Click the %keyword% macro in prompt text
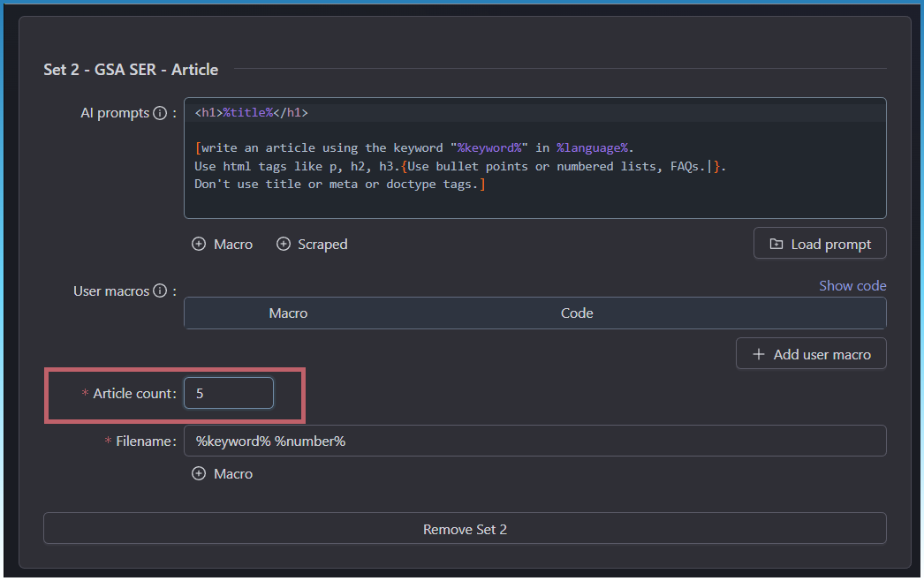The width and height of the screenshot is (924, 581). [489, 148]
